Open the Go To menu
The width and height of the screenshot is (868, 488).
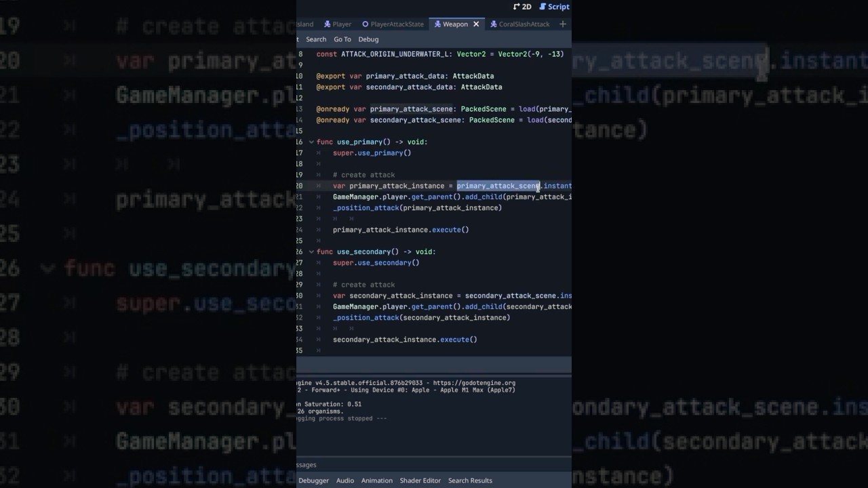click(x=342, y=39)
